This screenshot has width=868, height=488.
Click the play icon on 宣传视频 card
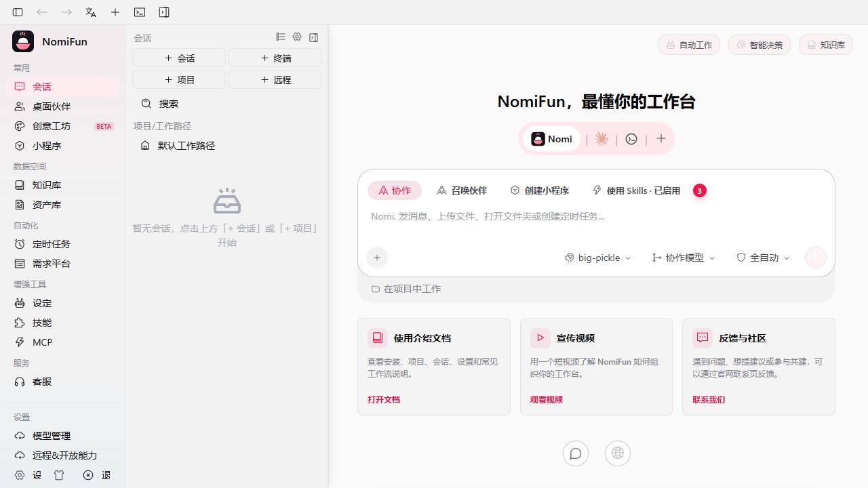(540, 338)
